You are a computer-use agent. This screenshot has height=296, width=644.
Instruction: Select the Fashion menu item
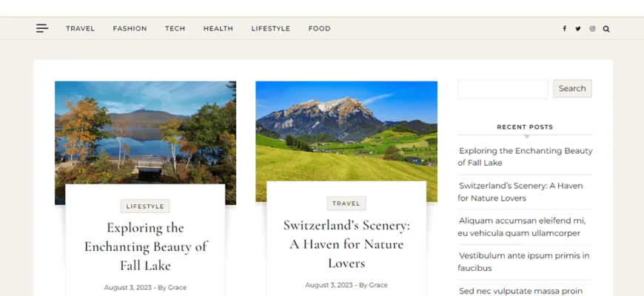pyautogui.click(x=130, y=28)
